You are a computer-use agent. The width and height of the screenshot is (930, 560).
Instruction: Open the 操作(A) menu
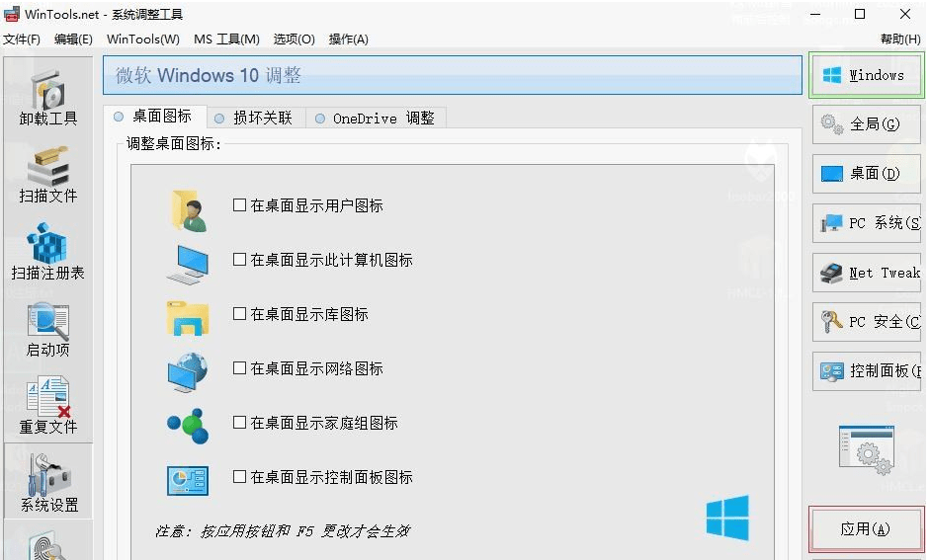tap(349, 40)
